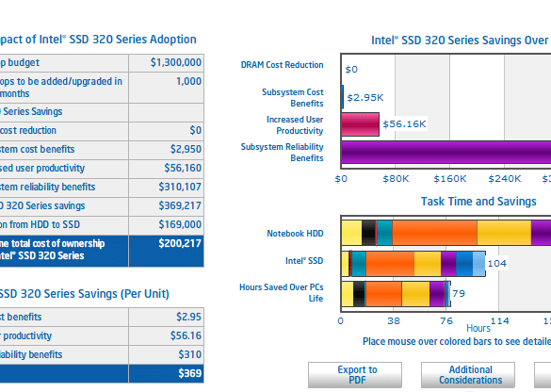This screenshot has width=551, height=392.
Task: Click the $310 per unit value
Action: pyautogui.click(x=190, y=354)
